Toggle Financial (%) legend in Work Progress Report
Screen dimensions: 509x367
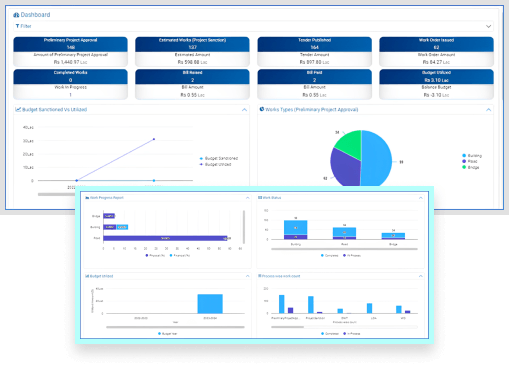tap(180, 256)
